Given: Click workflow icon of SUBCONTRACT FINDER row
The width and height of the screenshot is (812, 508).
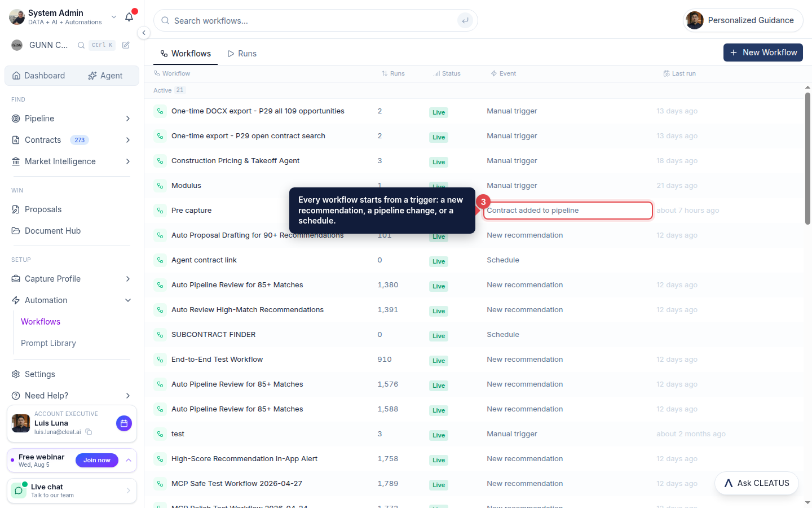Looking at the screenshot, I should (x=160, y=335).
